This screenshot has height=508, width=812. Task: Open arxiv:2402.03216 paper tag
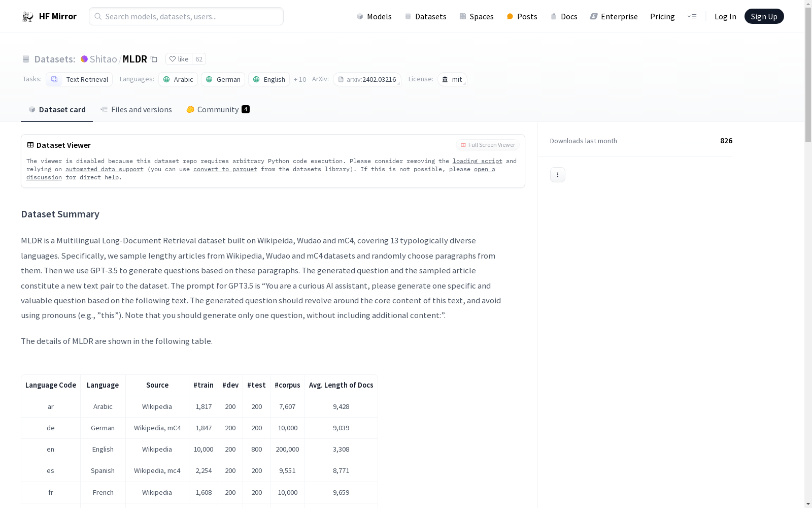pos(367,79)
